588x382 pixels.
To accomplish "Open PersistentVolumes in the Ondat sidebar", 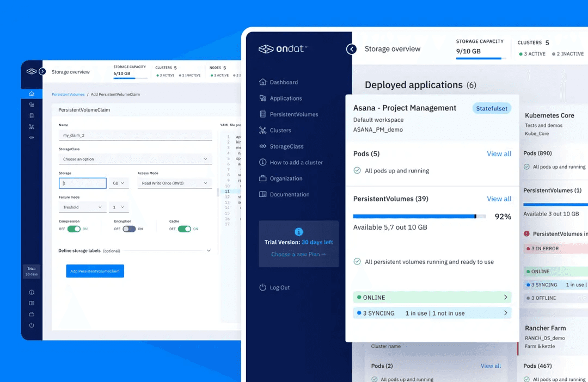I will pyautogui.click(x=294, y=114).
